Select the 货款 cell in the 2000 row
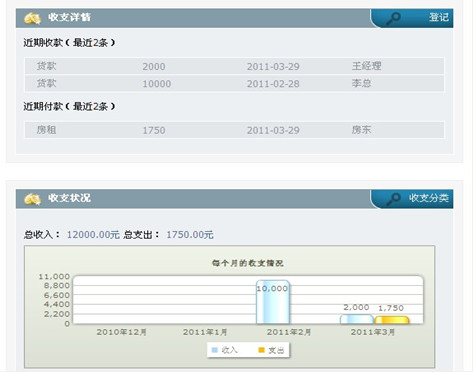 [46, 66]
